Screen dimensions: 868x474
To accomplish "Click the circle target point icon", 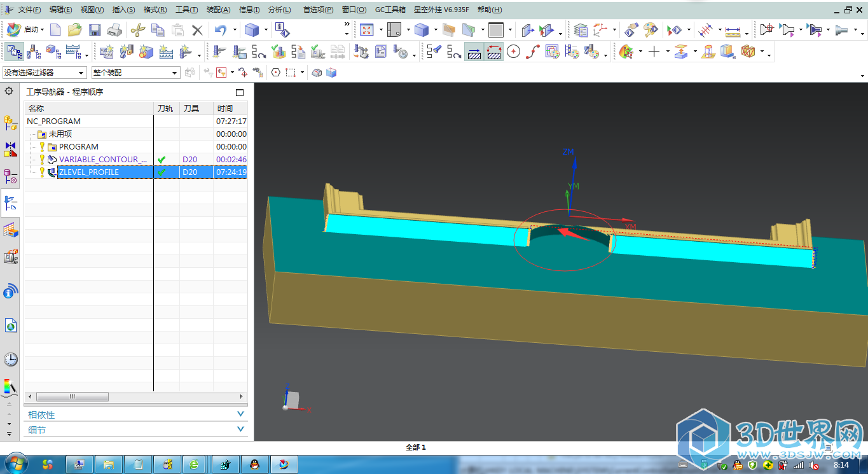I will (514, 52).
